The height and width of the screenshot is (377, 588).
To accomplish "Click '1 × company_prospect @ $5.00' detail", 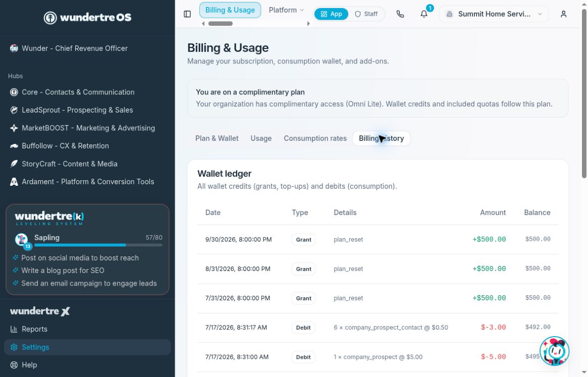I will tap(378, 357).
